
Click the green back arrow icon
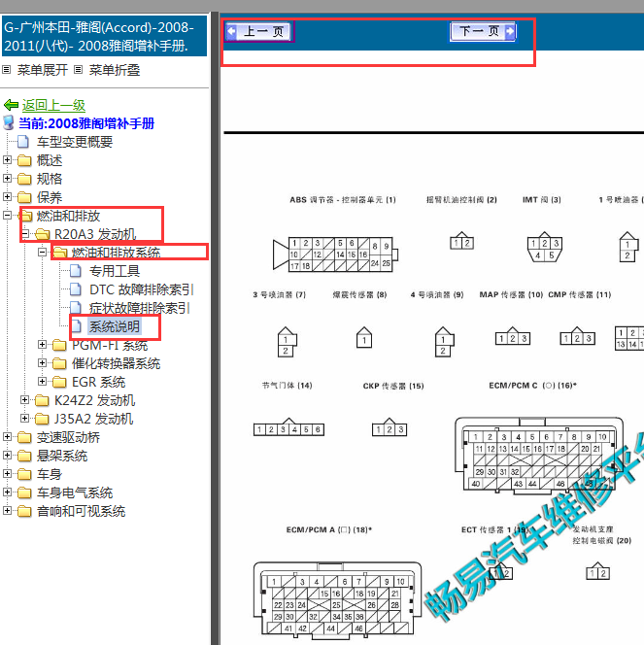tap(11, 105)
